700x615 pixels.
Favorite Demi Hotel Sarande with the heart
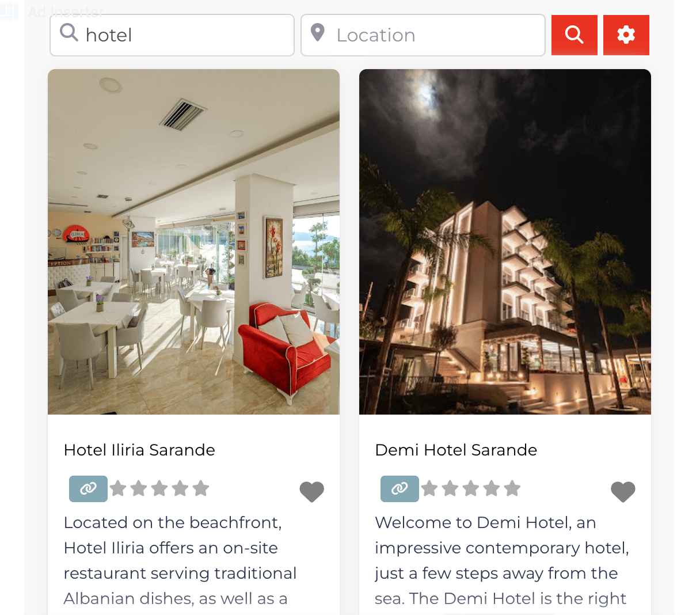pyautogui.click(x=623, y=492)
